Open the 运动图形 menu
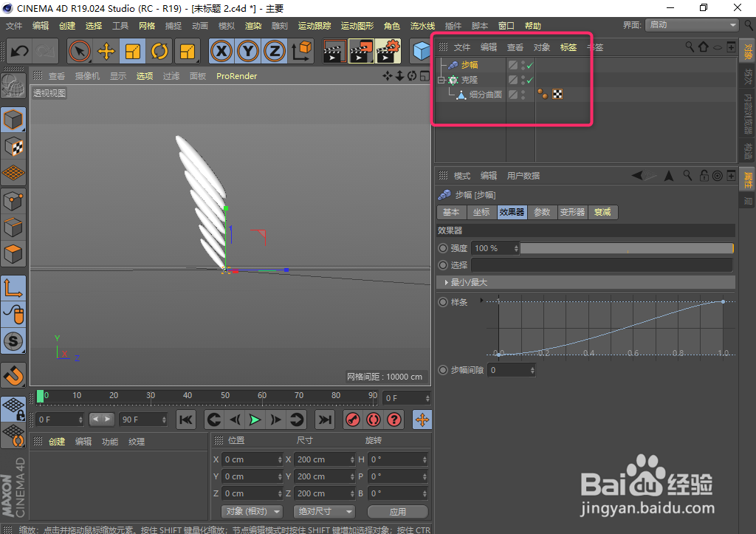 [357, 26]
